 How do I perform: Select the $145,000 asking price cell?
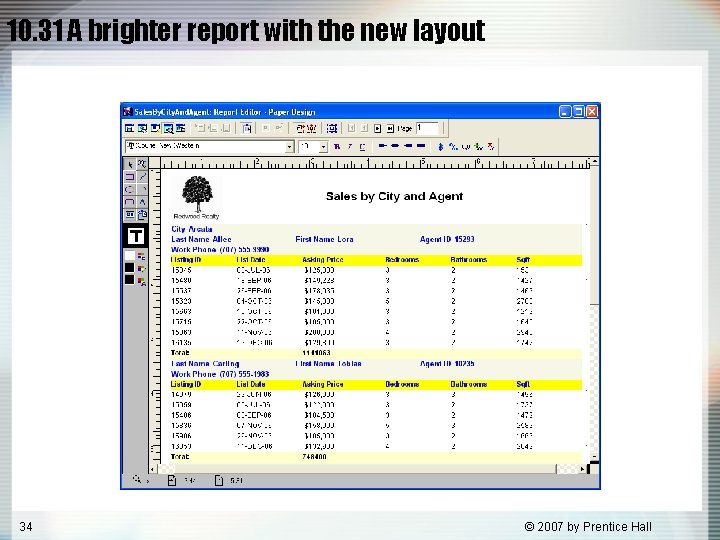click(x=319, y=301)
